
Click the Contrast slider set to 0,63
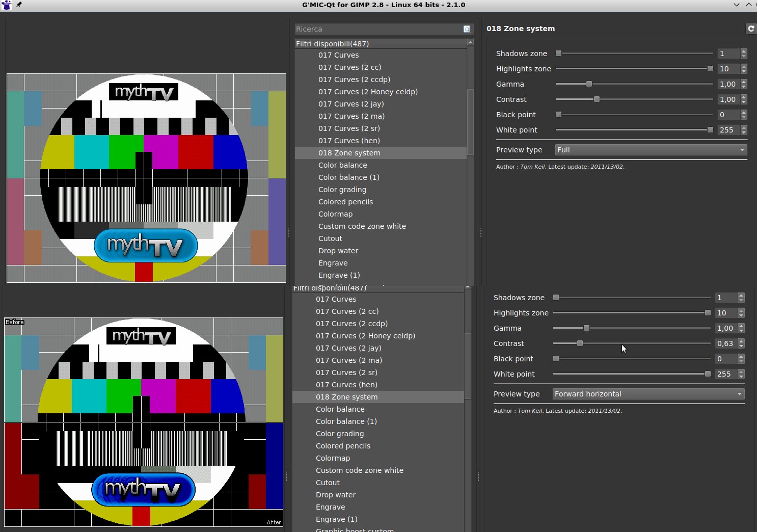[x=632, y=343]
